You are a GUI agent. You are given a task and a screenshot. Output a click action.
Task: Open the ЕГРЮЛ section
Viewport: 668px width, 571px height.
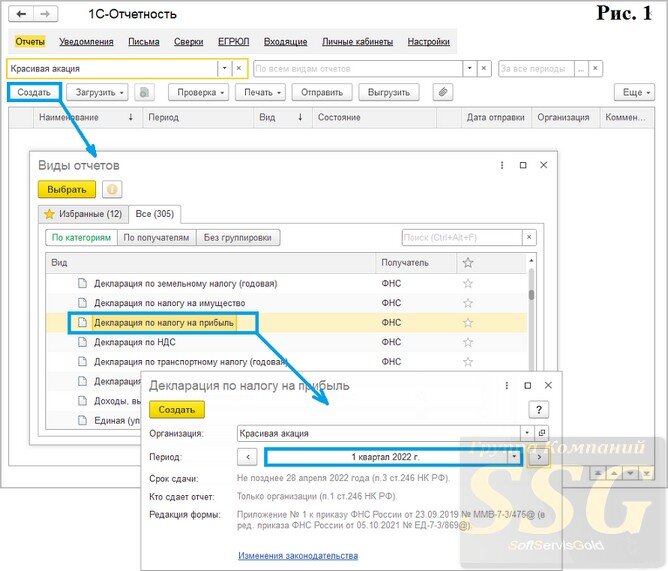click(x=233, y=41)
